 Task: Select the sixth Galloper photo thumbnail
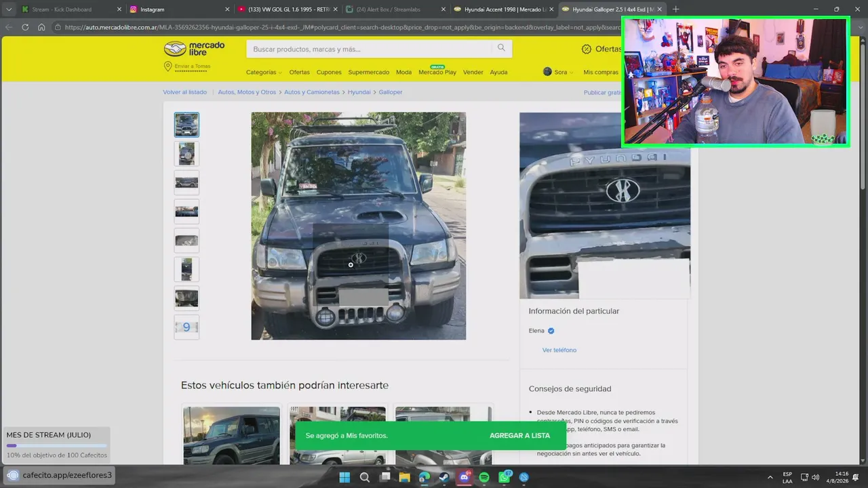[186, 269]
